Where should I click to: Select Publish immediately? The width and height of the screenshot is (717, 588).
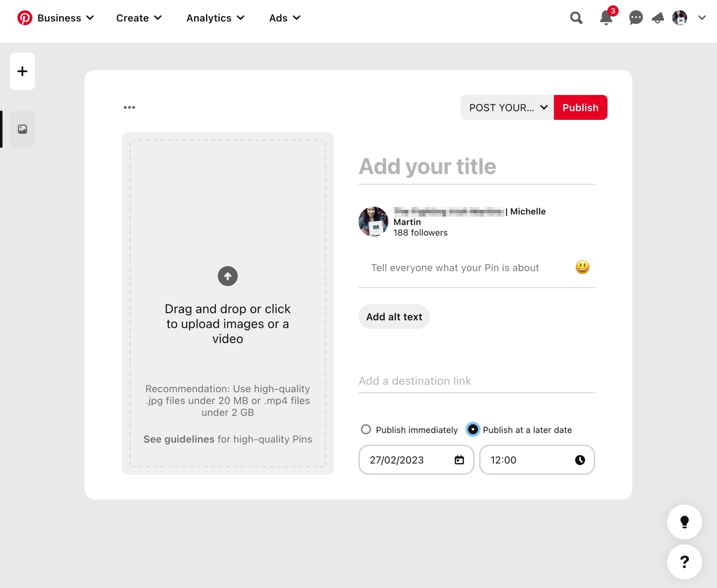[x=366, y=430]
